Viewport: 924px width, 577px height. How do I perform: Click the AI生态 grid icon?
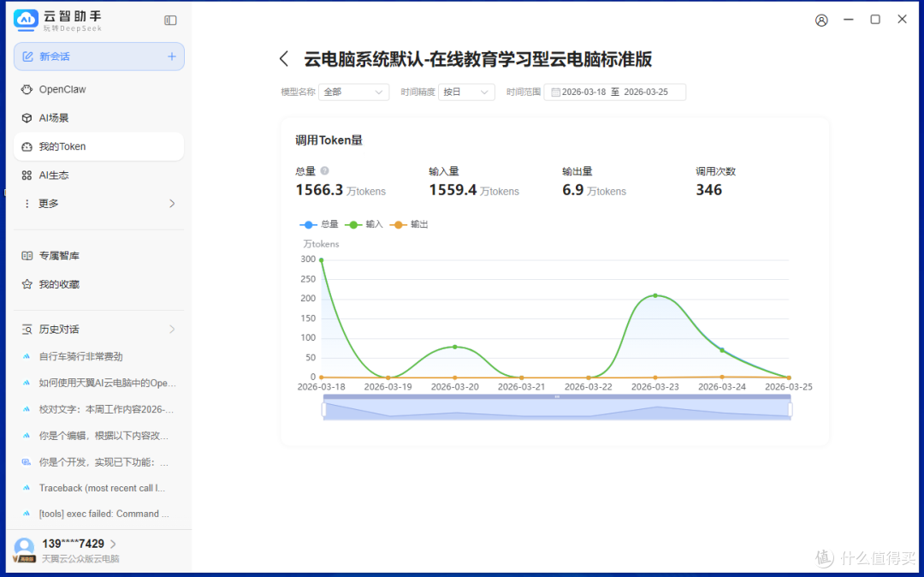pos(27,175)
